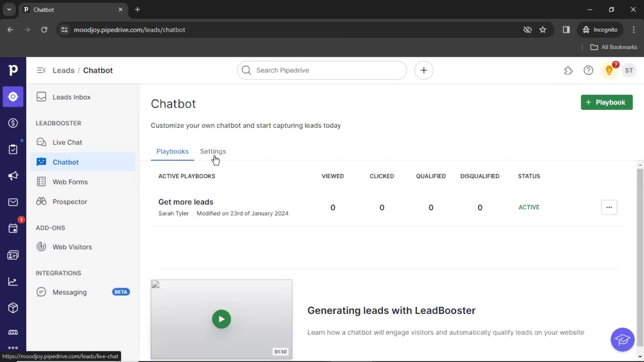Click the green Playbook button
The image size is (644, 362).
point(606,102)
